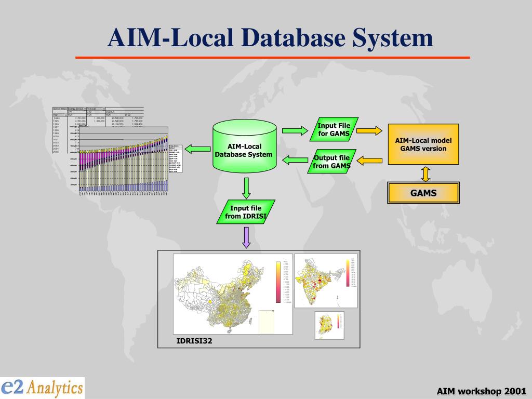The image size is (532, 399).
Task: Click the green arrow below database cylinder
Action: point(246,188)
